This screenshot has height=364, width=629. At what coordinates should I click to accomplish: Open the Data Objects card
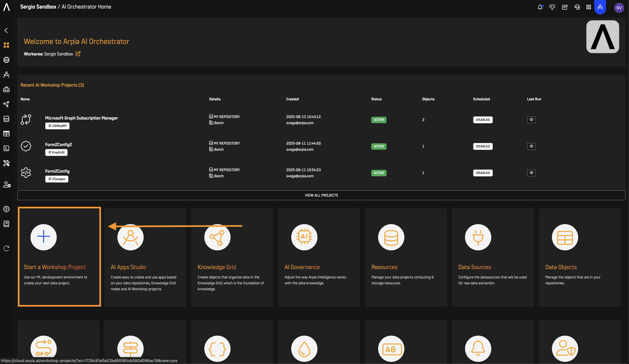pos(579,257)
